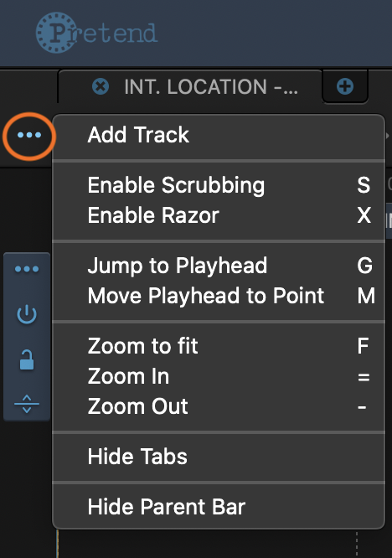The height and width of the screenshot is (558, 392).
Task: Click the Pretend logo
Action: coord(96,33)
